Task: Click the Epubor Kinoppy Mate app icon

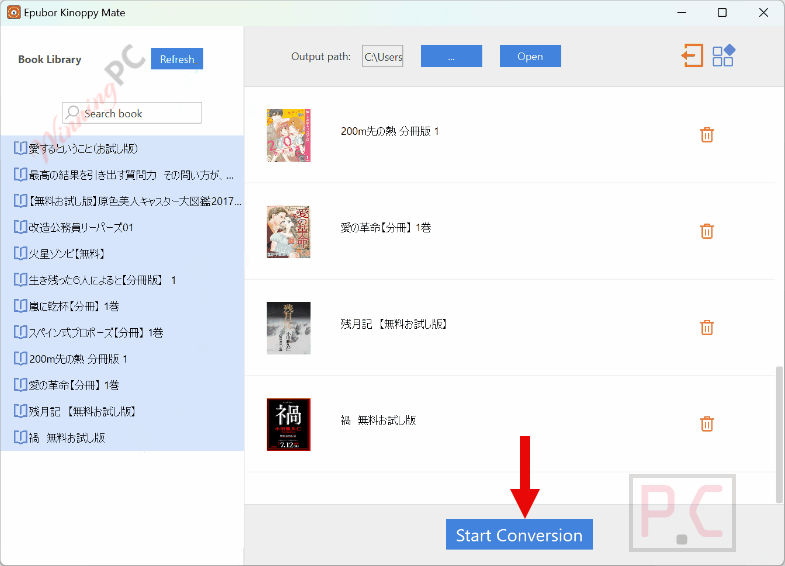Action: point(14,13)
